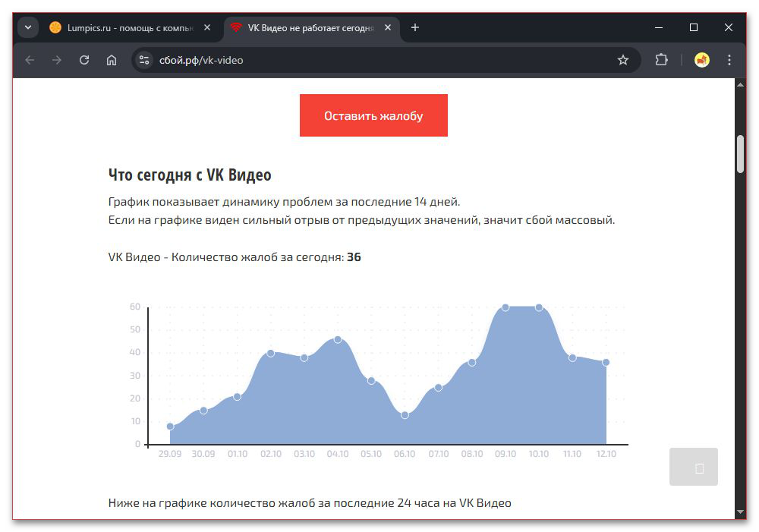
Task: Click the 09.10 date axis label
Action: pos(505,454)
